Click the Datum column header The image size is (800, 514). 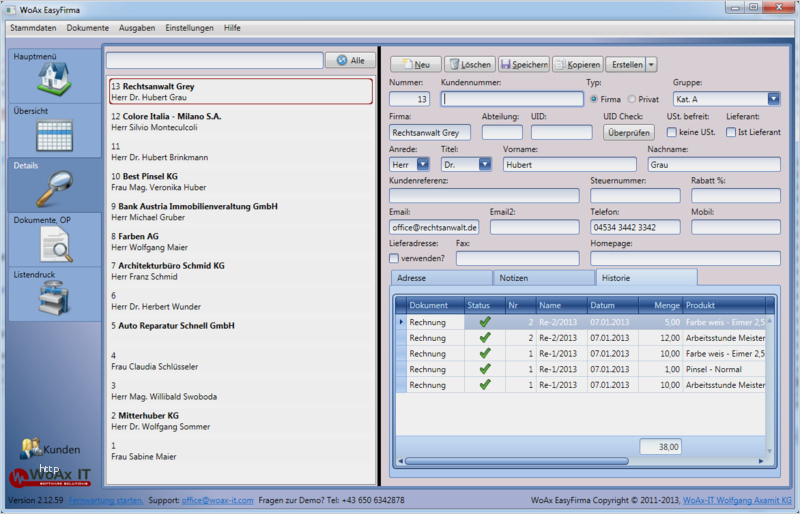coord(613,305)
